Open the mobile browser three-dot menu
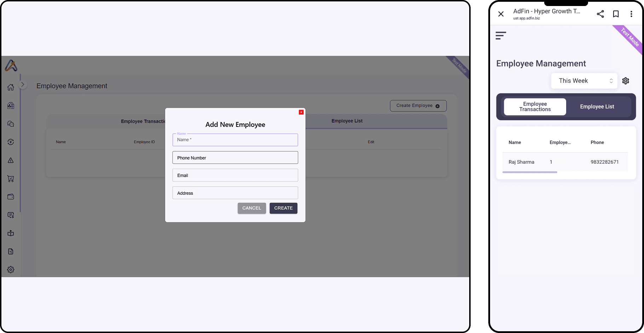 (x=631, y=14)
